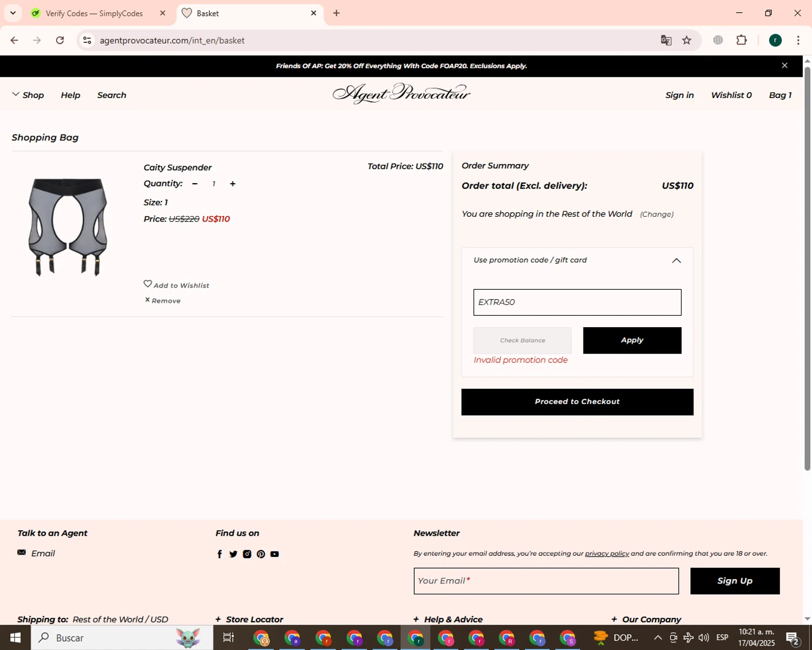This screenshot has width=812, height=650.
Task: Open the Twitter icon link
Action: pos(233,554)
